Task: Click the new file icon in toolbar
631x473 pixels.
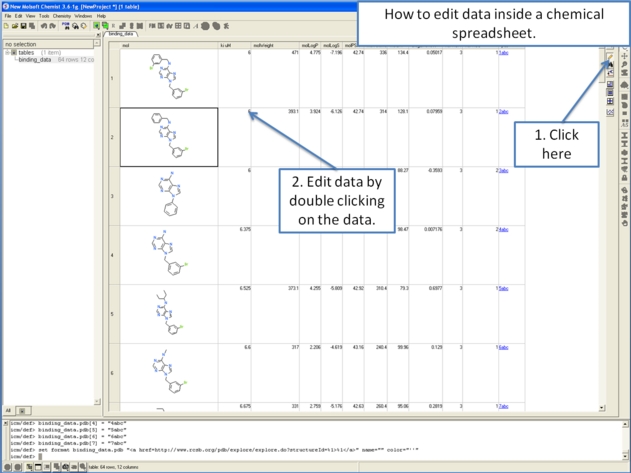Action: pos(6,26)
